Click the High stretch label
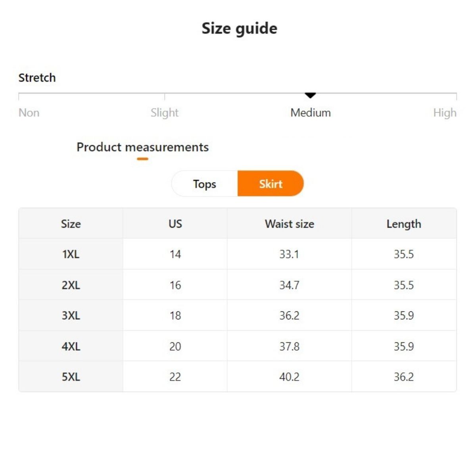The height and width of the screenshot is (476, 476). tap(444, 113)
